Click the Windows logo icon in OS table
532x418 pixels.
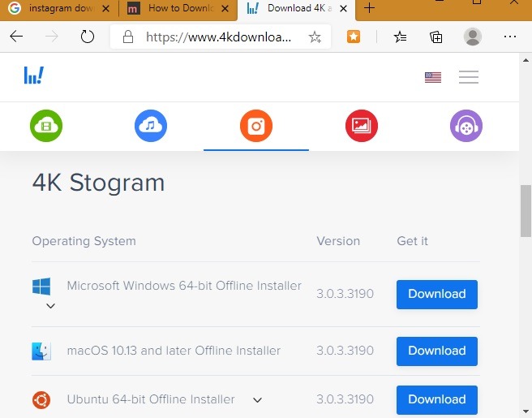tap(41, 287)
